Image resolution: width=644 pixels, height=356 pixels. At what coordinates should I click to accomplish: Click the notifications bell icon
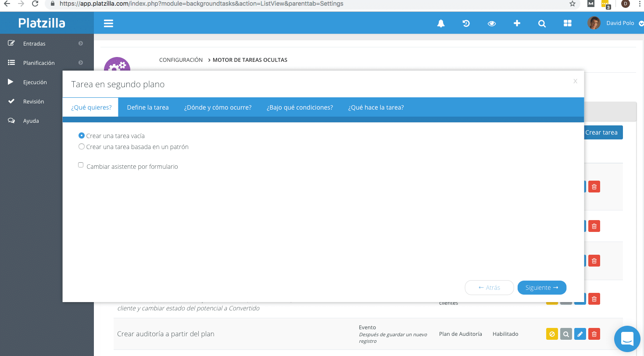[441, 24]
